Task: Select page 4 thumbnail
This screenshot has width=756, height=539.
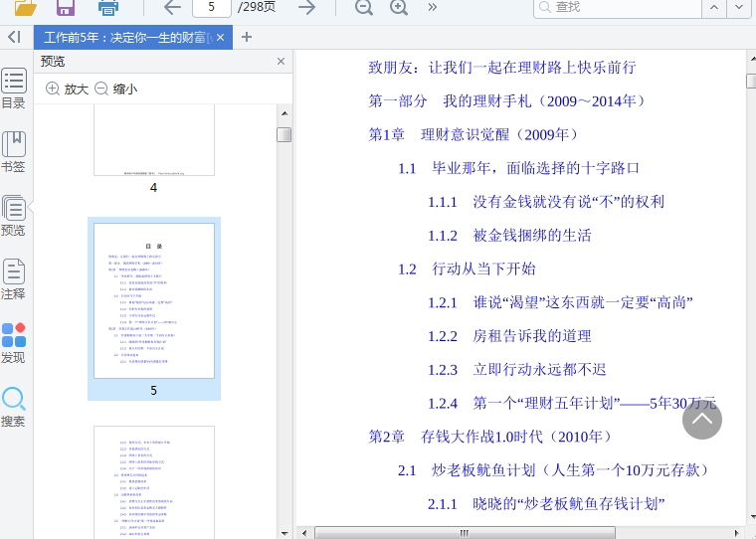Action: (x=154, y=141)
